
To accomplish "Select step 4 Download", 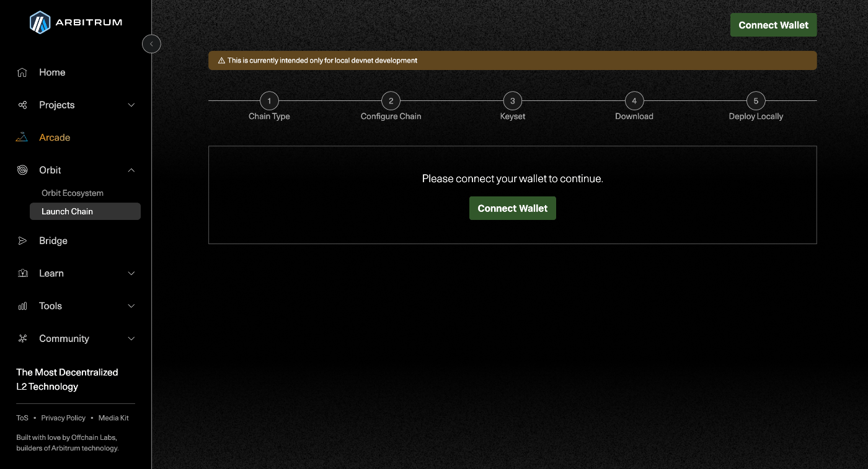I will [634, 107].
